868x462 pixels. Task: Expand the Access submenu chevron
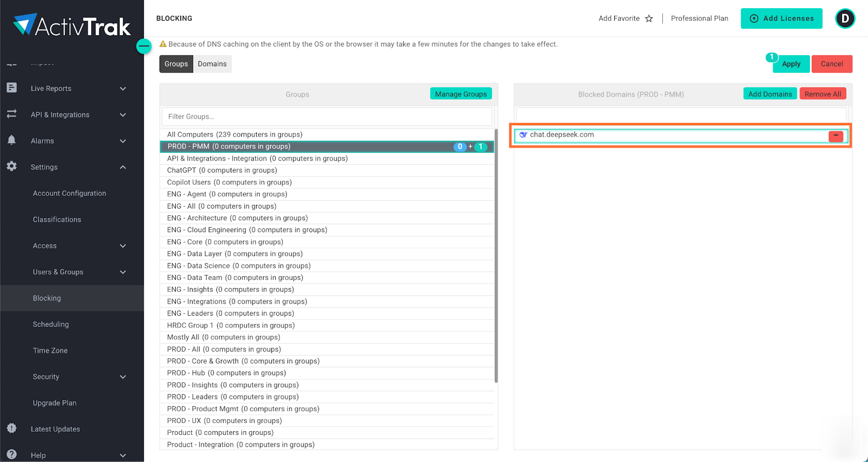123,246
